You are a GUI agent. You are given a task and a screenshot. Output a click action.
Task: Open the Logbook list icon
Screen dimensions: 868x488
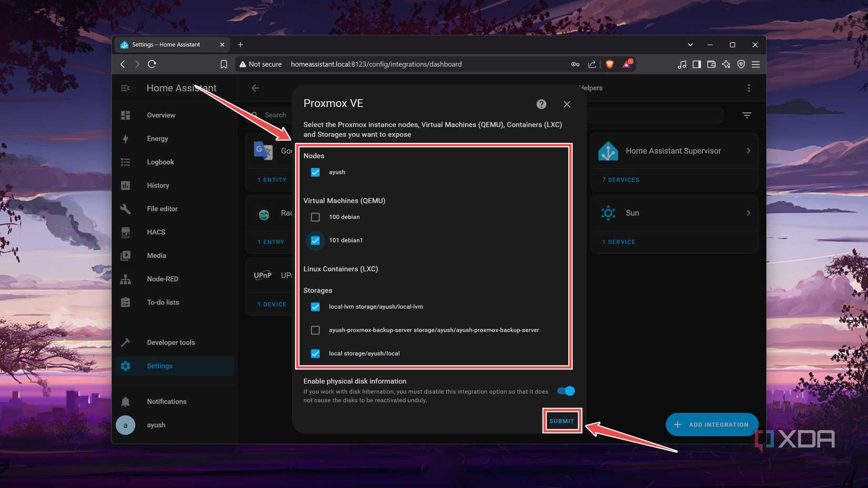[125, 162]
